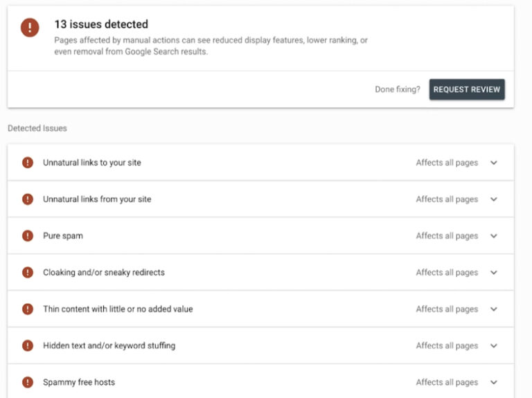Expand the Unnatural links to your site chevron
Image resolution: width=532 pixels, height=398 pixels.
(x=494, y=163)
